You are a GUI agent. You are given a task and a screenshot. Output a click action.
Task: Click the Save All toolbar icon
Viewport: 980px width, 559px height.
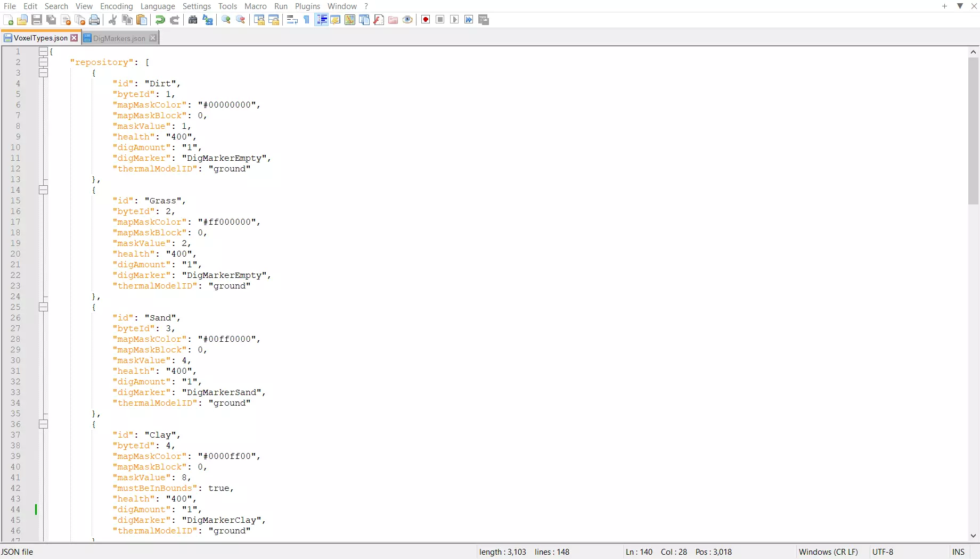click(51, 20)
